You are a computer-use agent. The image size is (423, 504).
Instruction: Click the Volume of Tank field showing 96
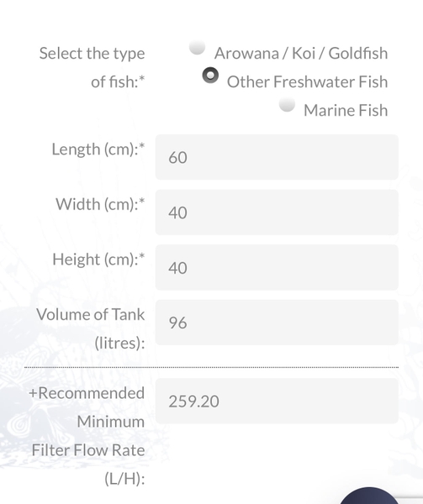277,323
